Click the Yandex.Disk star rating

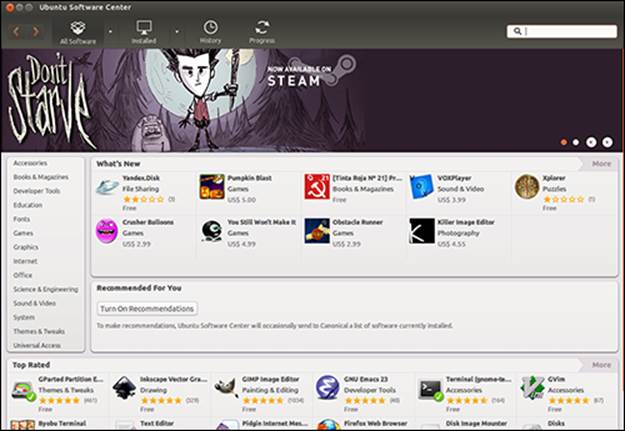click(143, 199)
